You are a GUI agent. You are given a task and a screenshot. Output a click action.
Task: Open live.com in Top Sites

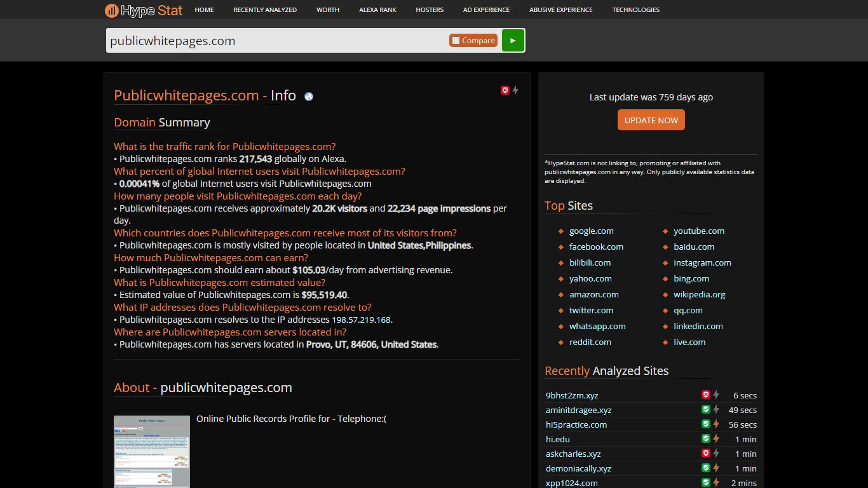689,342
